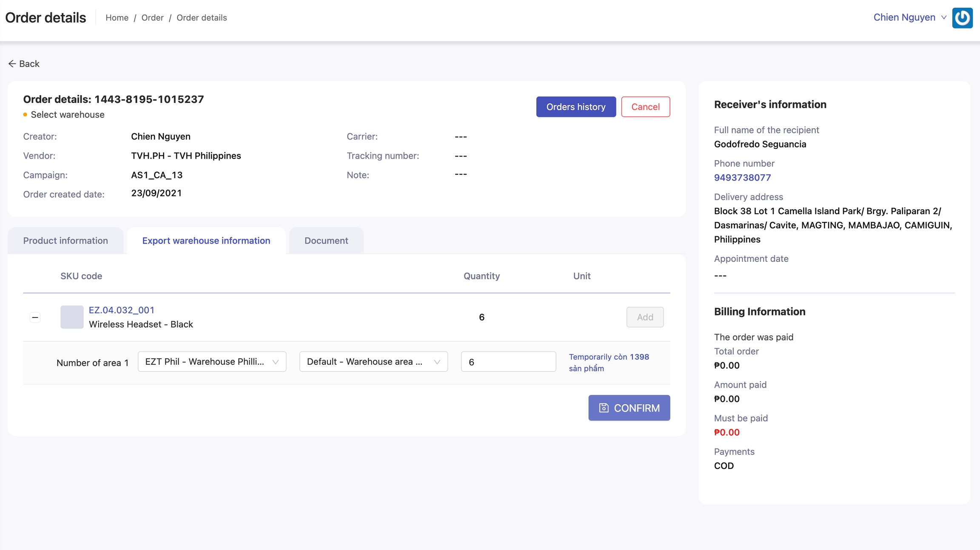Click the Order breadcrumb link
Screen dimensions: 980x550
coord(152,18)
